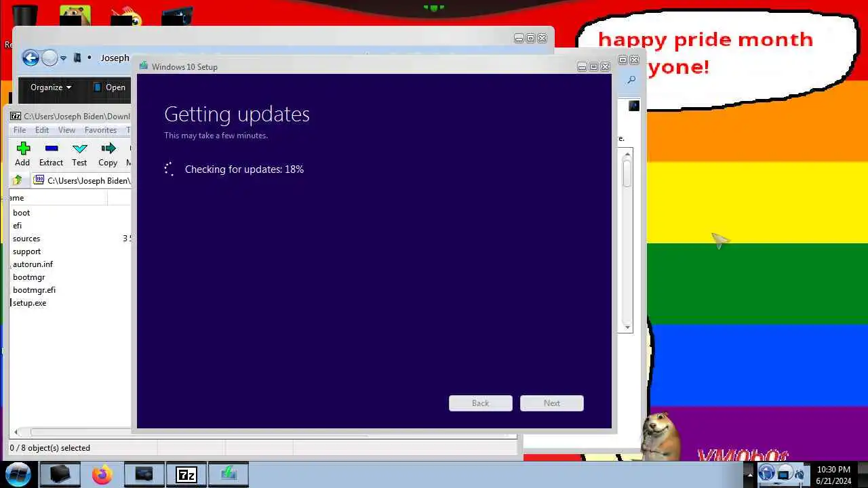Minimize the Windows 10 Setup window
Image resolution: width=868 pixels, height=488 pixels.
pyautogui.click(x=582, y=66)
